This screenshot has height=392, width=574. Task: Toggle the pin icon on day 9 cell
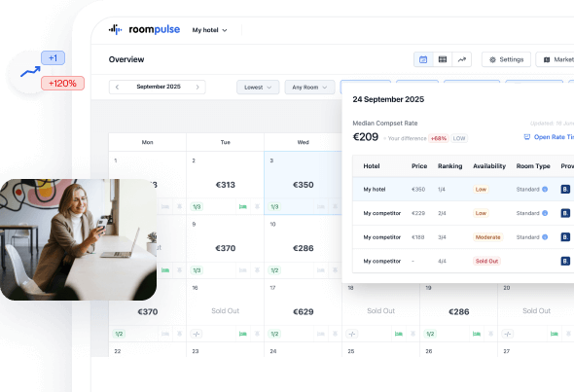point(257,270)
